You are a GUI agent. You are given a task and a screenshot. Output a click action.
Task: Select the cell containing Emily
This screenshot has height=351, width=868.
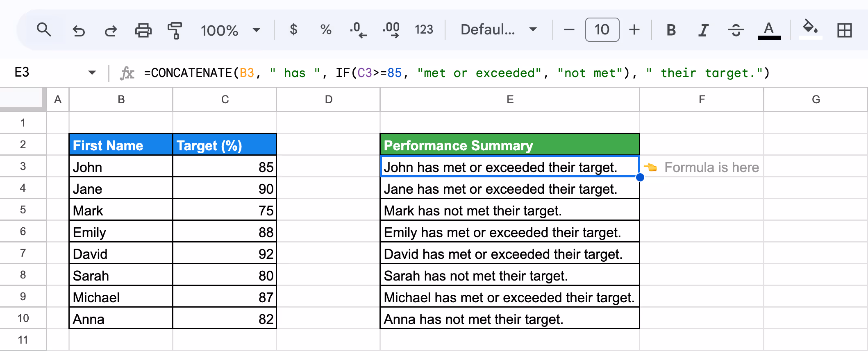[x=121, y=231]
